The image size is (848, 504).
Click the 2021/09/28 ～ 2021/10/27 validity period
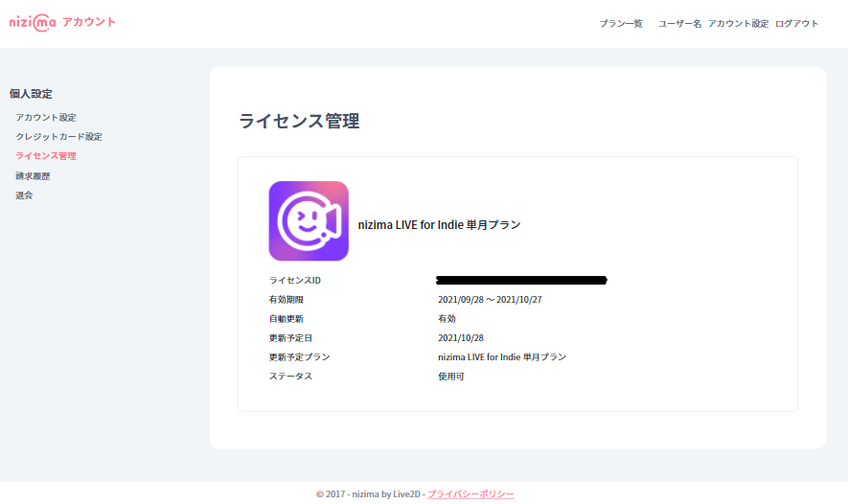point(490,300)
